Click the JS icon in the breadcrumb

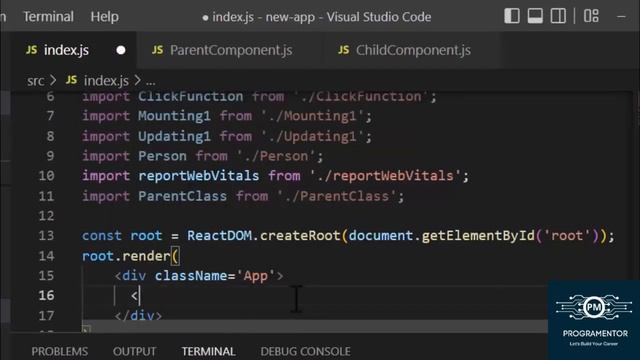click(71, 80)
